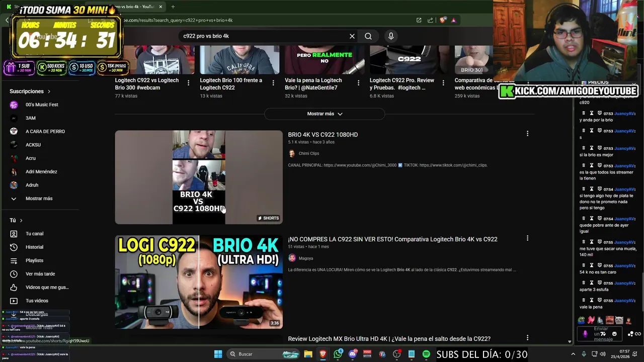The height and width of the screenshot is (362, 644).
Task: Open OBS Studio from taskbar
Action: tap(396, 354)
